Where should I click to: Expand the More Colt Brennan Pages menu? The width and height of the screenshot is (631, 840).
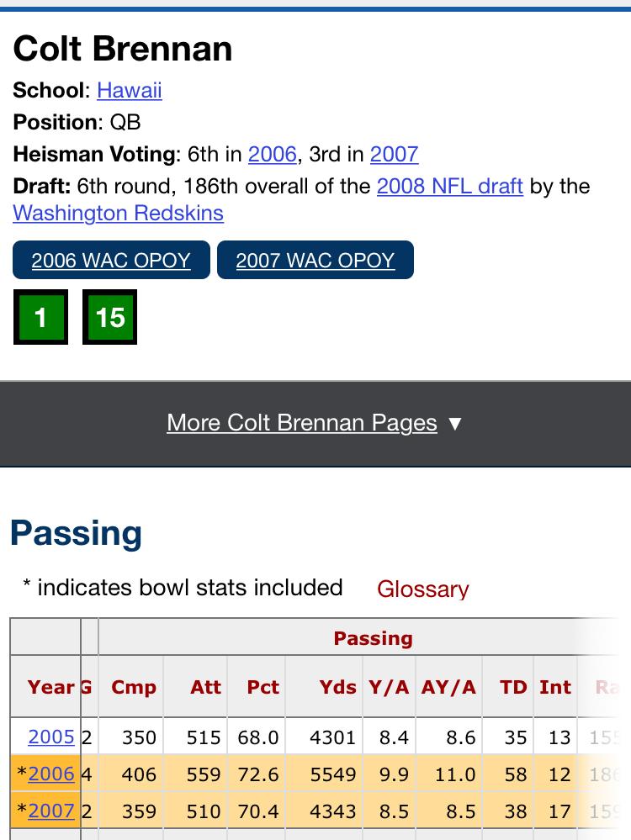302,423
